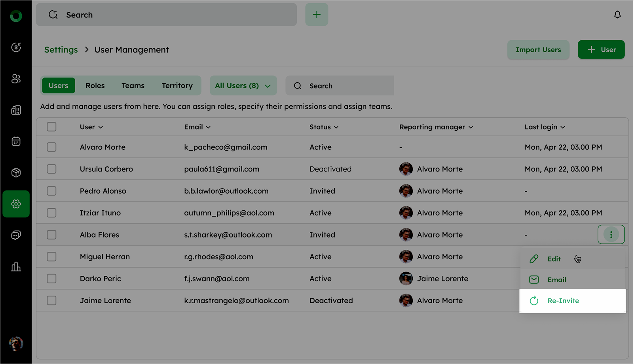Open the reports bar chart icon
The width and height of the screenshot is (634, 364).
pos(16,267)
